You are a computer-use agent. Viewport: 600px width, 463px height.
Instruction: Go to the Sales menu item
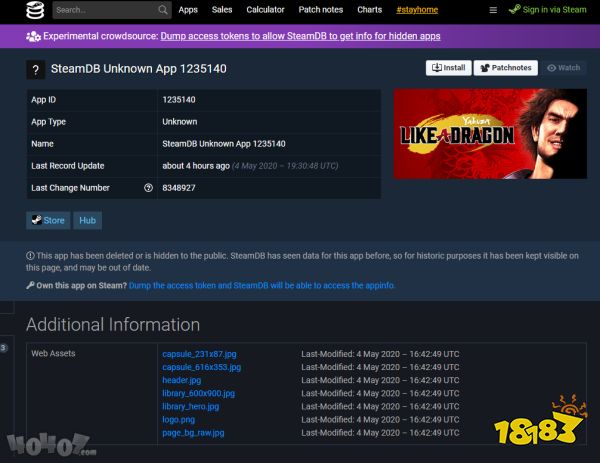pyautogui.click(x=222, y=10)
